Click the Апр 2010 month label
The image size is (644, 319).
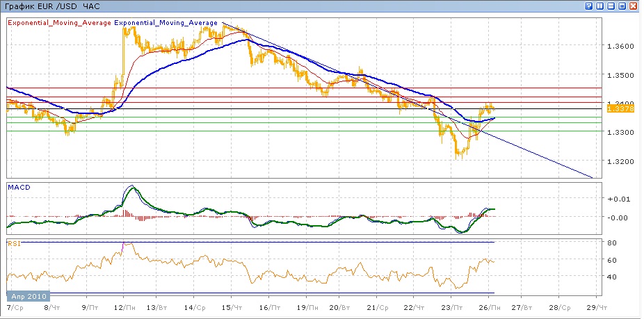point(29,295)
